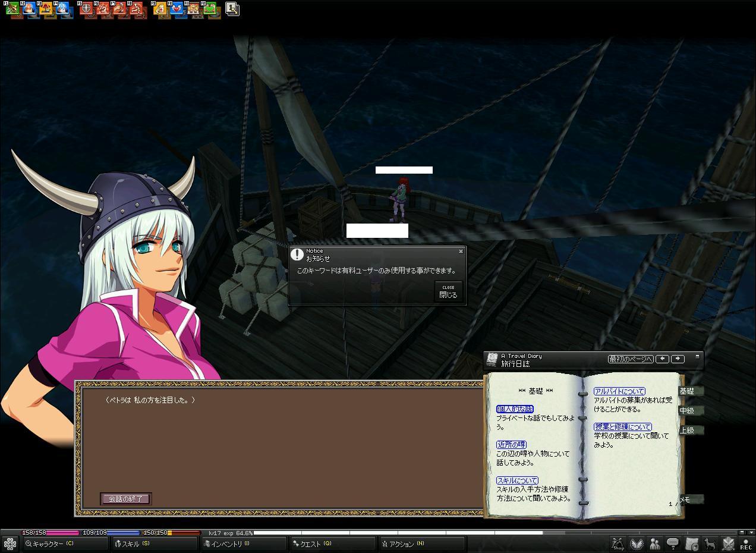Open main menu clover icon
756x553 pixels.
click(10, 543)
